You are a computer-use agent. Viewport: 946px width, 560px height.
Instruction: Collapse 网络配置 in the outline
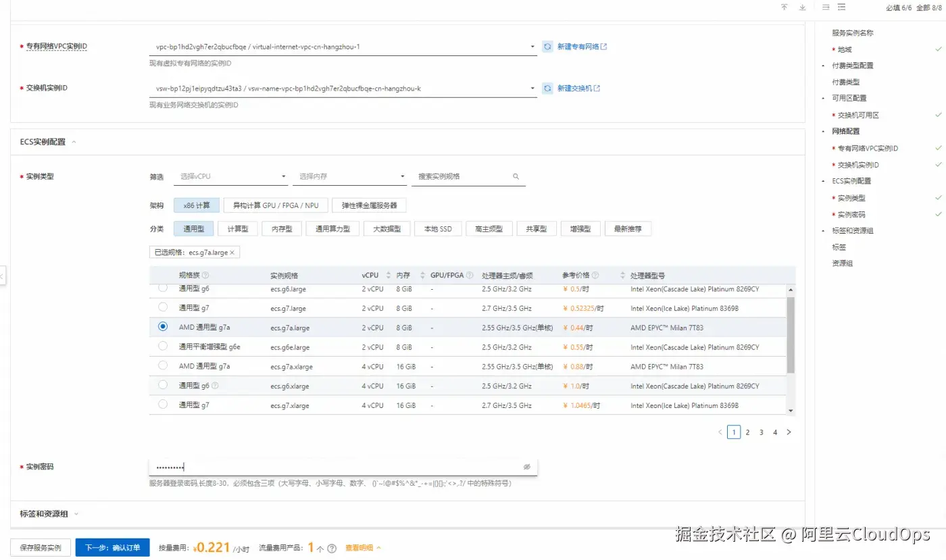pyautogui.click(x=822, y=131)
